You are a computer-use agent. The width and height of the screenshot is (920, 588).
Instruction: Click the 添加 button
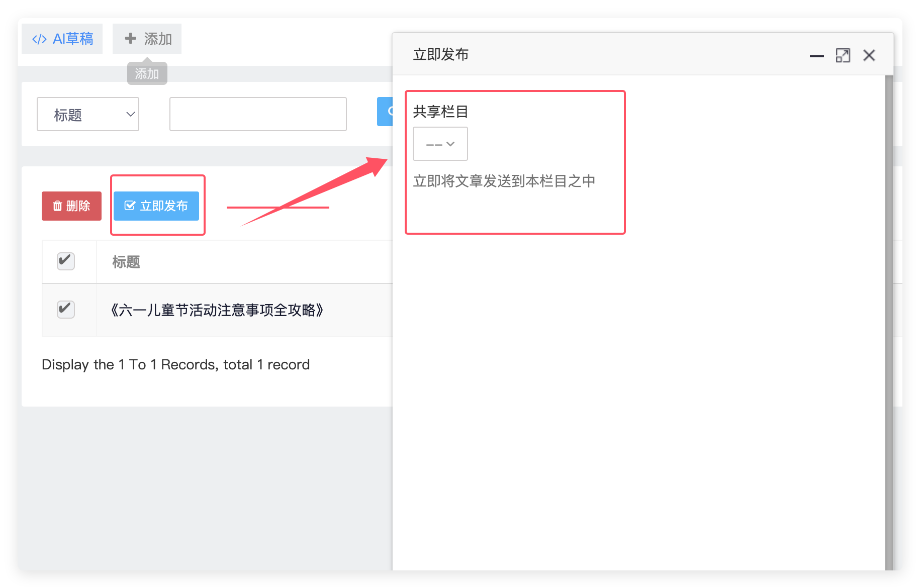tap(147, 39)
